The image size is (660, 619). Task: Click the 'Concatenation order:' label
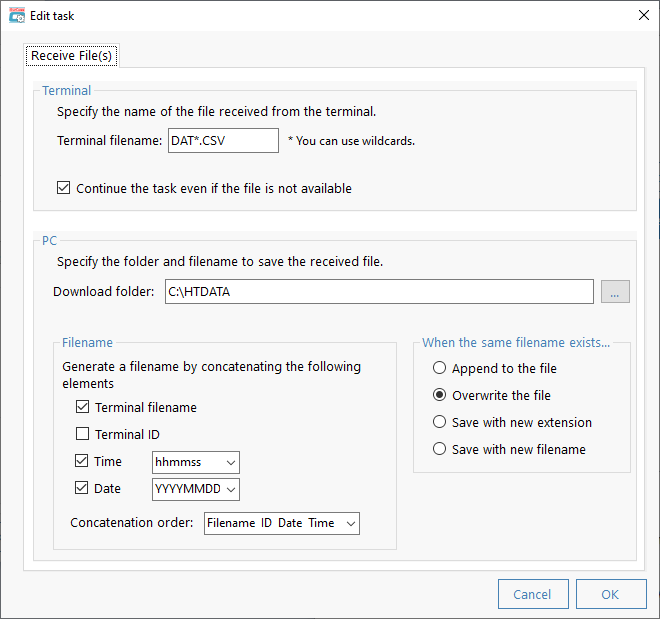coord(132,523)
